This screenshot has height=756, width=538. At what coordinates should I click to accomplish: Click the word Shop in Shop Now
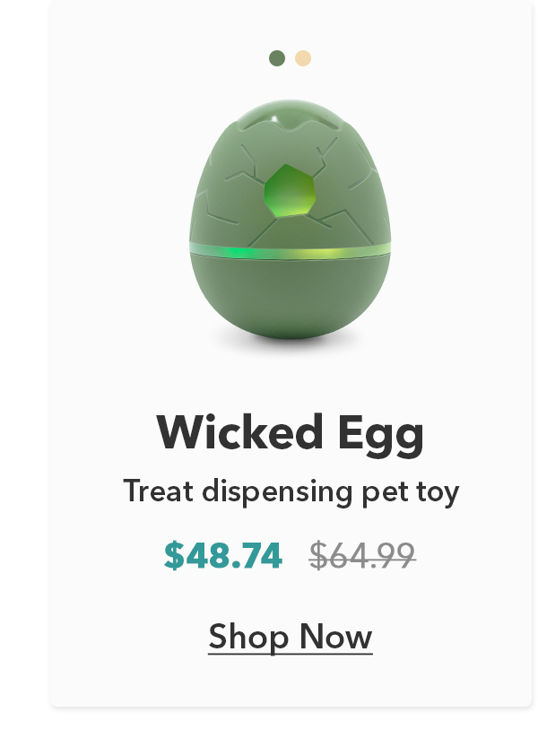(248, 638)
